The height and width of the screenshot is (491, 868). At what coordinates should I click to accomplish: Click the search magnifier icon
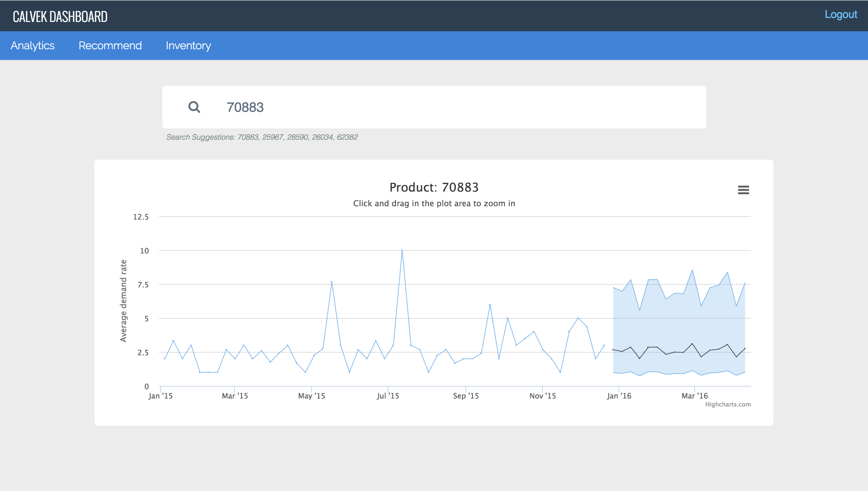194,107
